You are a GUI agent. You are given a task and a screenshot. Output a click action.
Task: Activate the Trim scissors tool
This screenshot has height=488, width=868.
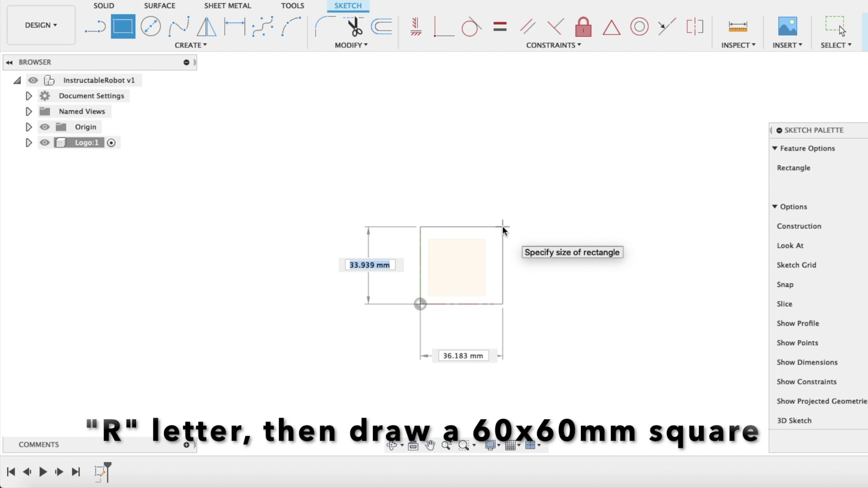355,26
